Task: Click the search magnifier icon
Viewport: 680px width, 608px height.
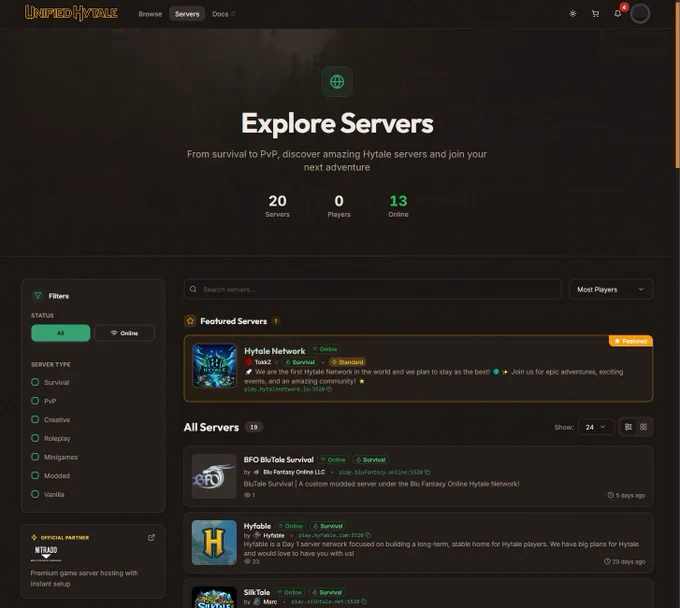Action: point(193,289)
